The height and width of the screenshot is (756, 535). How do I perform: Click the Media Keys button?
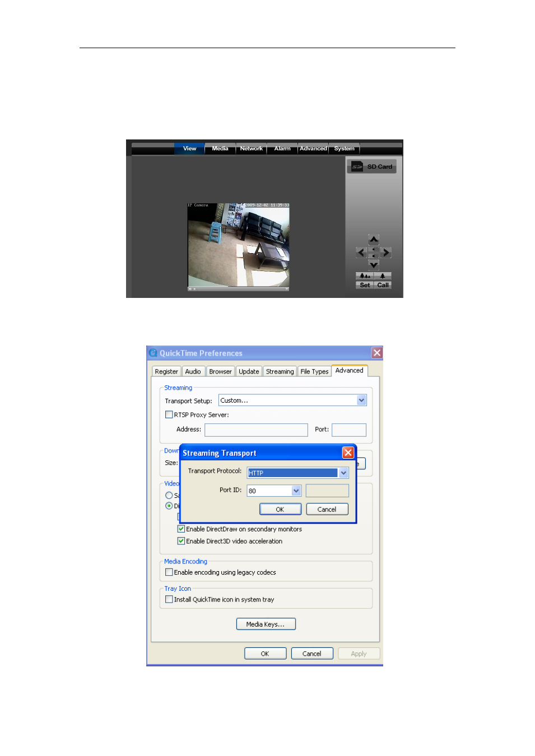coord(266,624)
